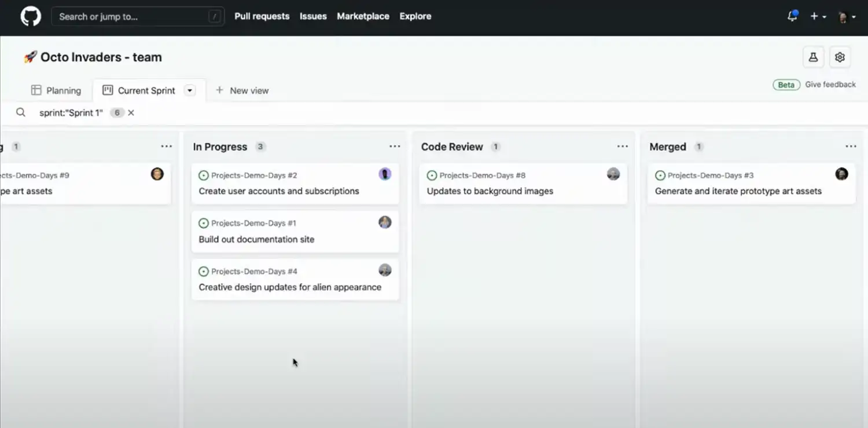Screen dimensions: 868x428
Task: Open card Create user accounts and subscriptions
Action: [295, 184]
